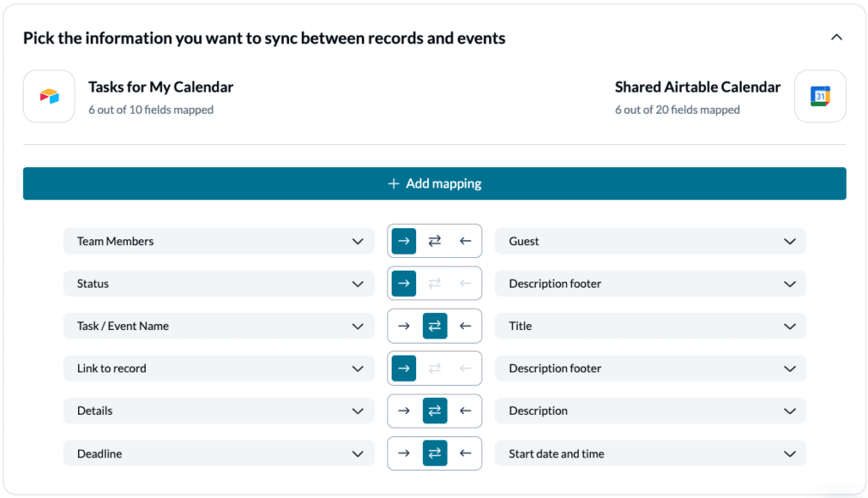Collapse the field mapping section with chevron
Viewport: 868px width, 498px height.
pos(837,37)
